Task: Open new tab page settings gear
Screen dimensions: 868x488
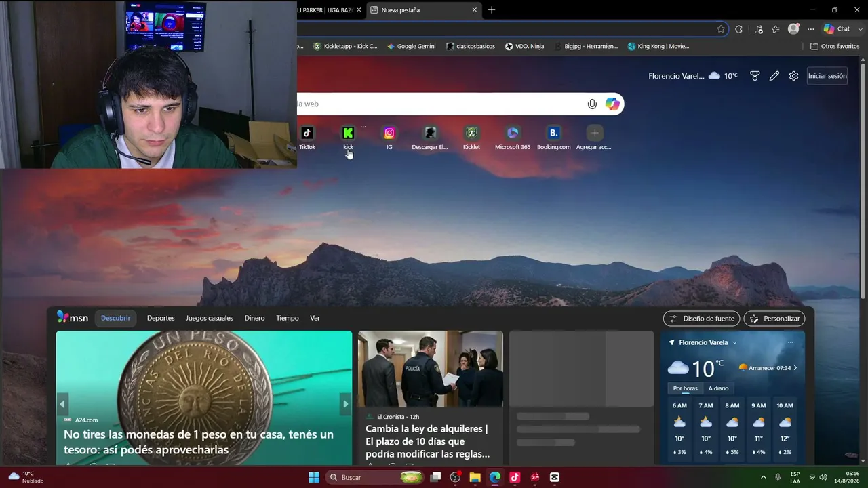Action: [x=794, y=76]
